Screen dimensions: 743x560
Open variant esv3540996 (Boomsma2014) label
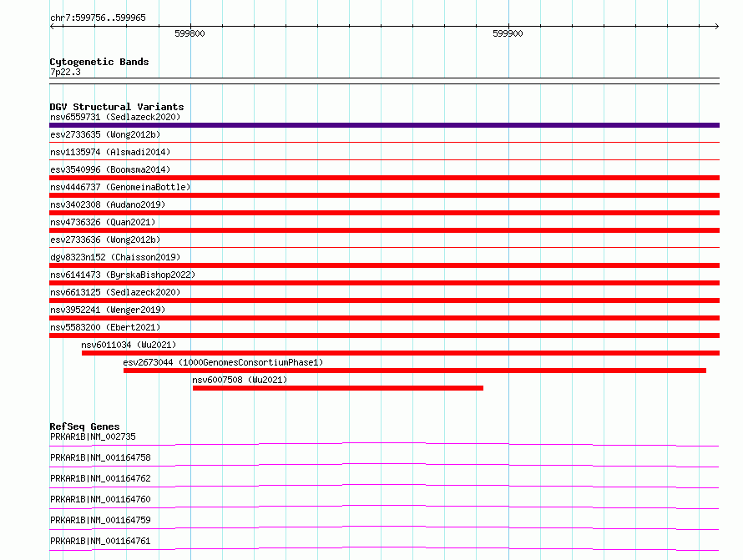click(x=110, y=169)
